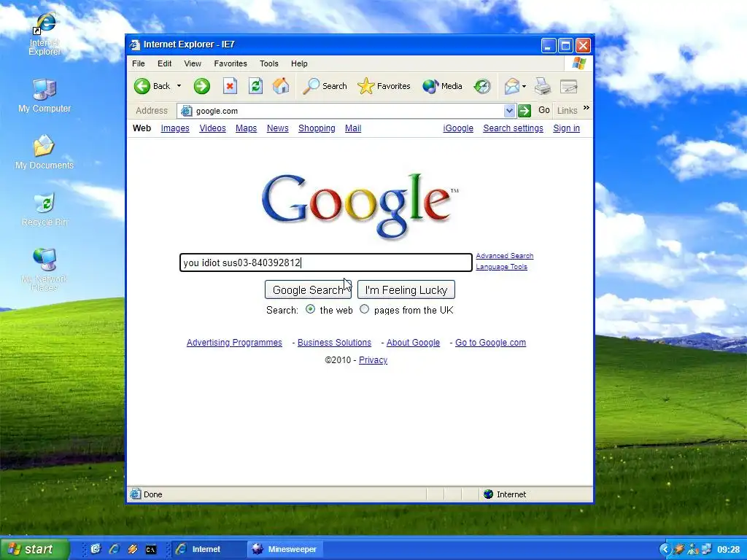Viewport: 747px width, 560px height.
Task: Select the Recycle Bin desktop icon
Action: click(x=44, y=209)
